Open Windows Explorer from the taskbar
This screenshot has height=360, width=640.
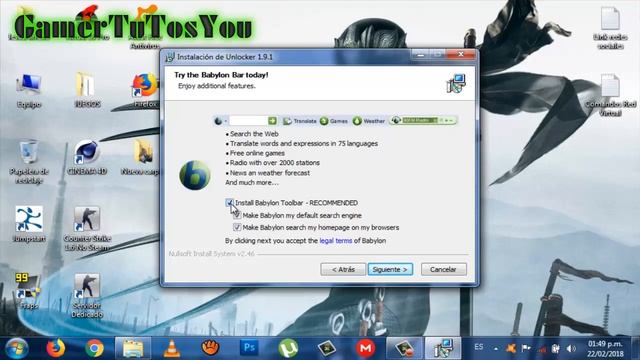point(133,348)
